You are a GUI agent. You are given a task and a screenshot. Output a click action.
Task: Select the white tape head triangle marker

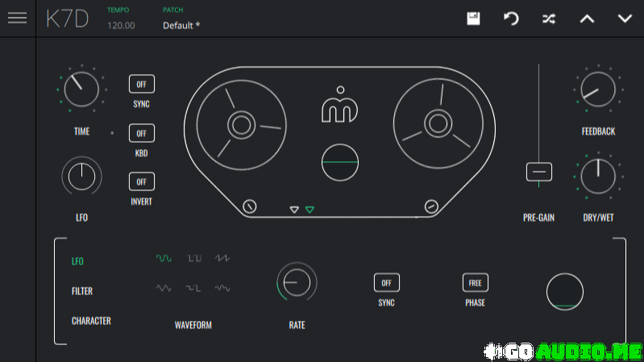click(x=294, y=210)
